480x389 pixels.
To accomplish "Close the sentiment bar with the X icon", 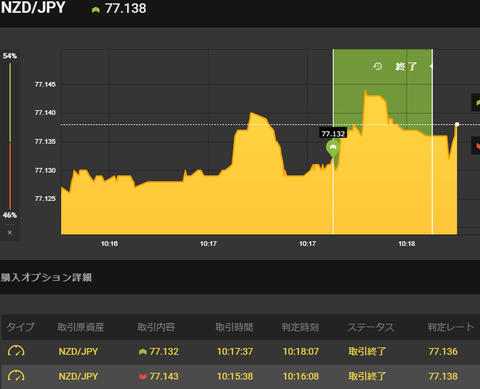I will click(x=10, y=232).
